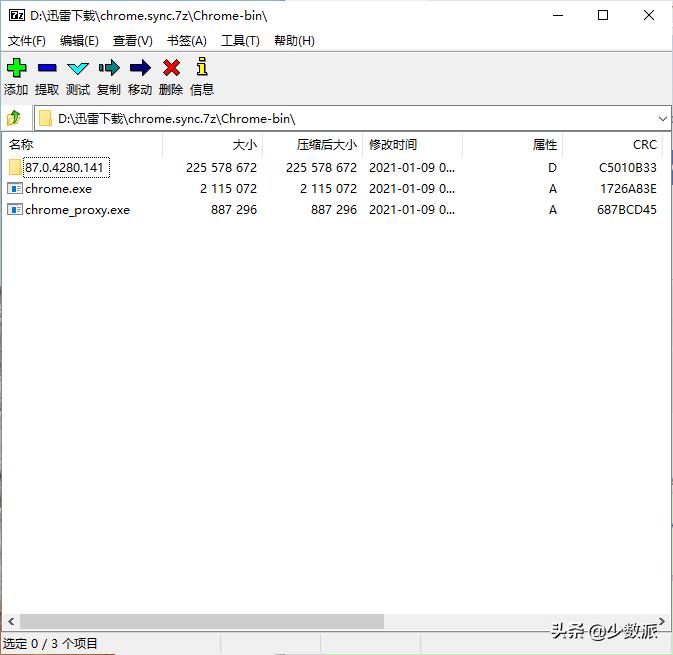Open the 帮助(H) menu
The height and width of the screenshot is (655, 673).
pyautogui.click(x=294, y=41)
